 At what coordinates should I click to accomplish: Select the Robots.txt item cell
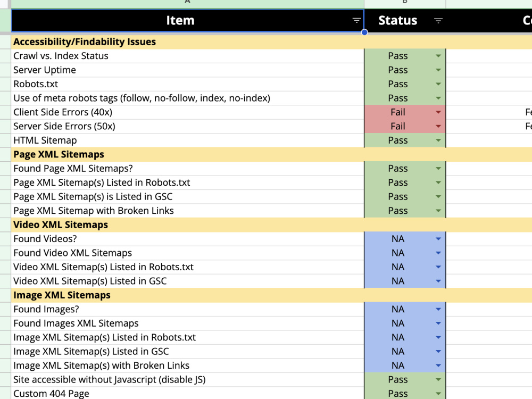pos(188,84)
